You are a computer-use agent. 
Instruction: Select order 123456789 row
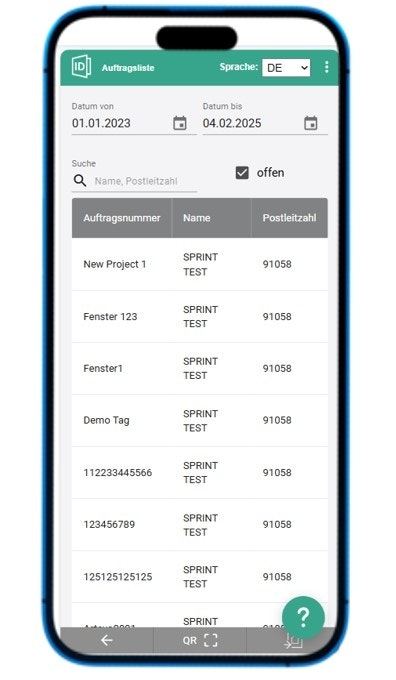coord(200,524)
